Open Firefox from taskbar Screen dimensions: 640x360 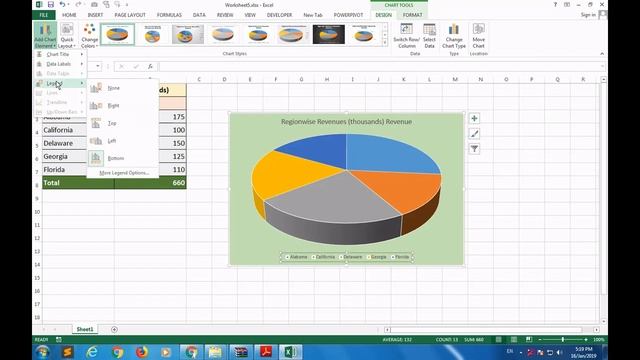pos(142,351)
